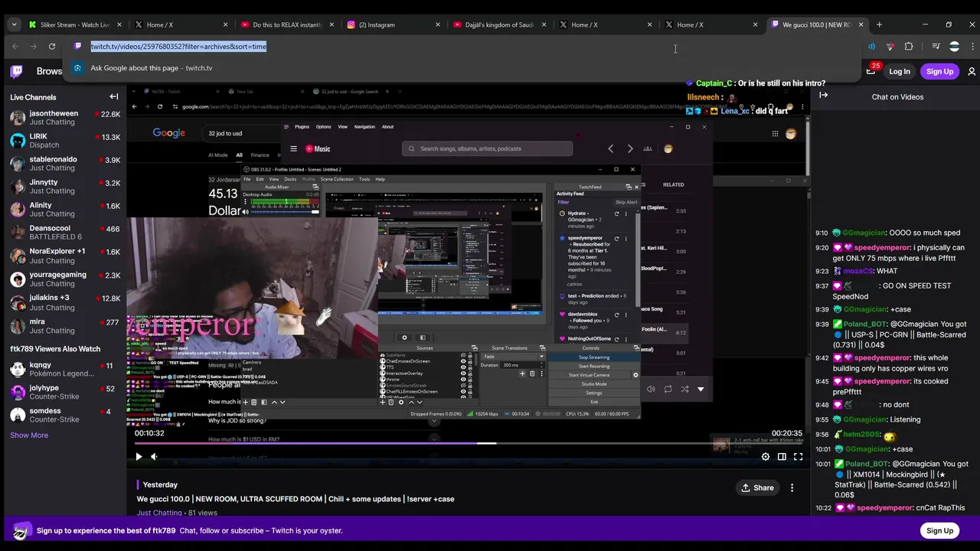The height and width of the screenshot is (551, 980).
Task: Open LIRIK channel avatar
Action: tap(18, 141)
